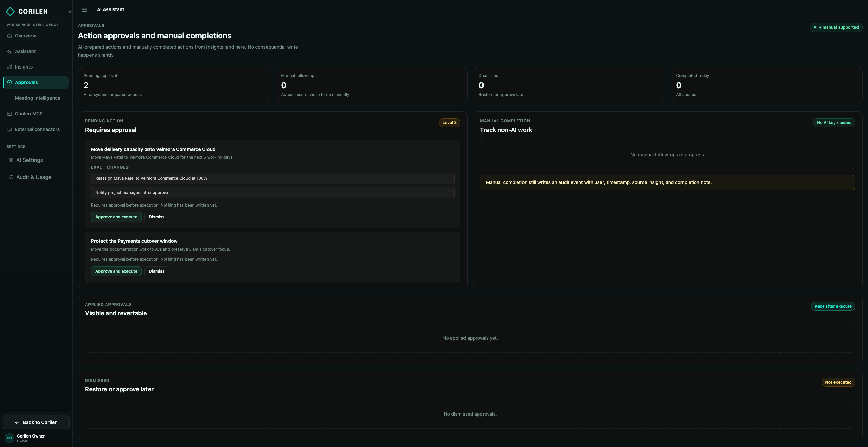Open Insights section
The height and width of the screenshot is (447, 868).
tap(36, 67)
